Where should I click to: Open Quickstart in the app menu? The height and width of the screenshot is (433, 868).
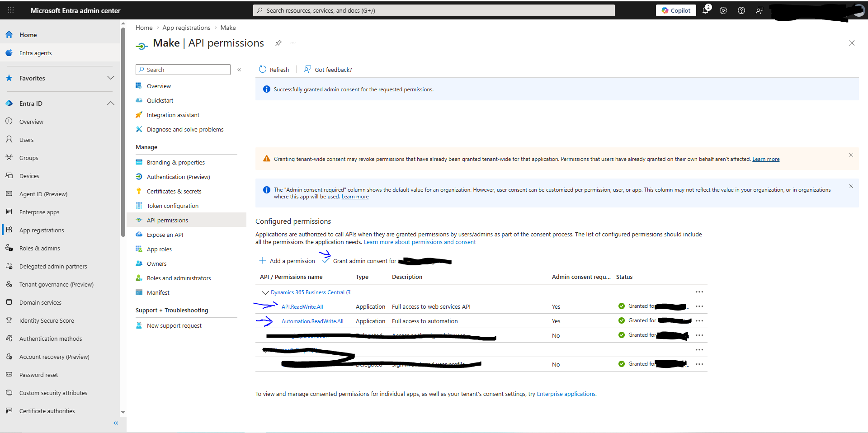[160, 100]
